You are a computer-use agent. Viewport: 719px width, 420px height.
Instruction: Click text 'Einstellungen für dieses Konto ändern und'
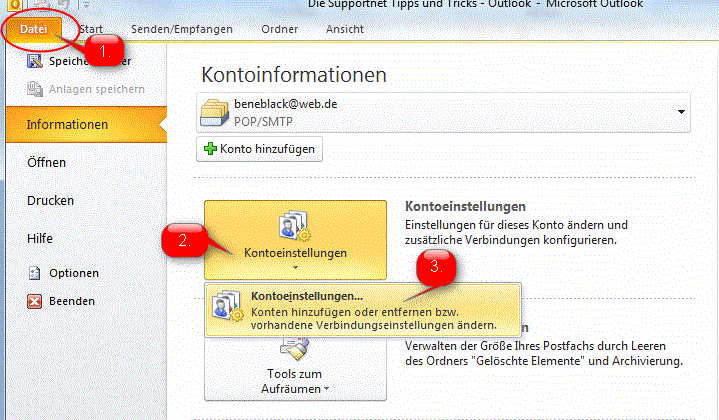click(x=516, y=225)
